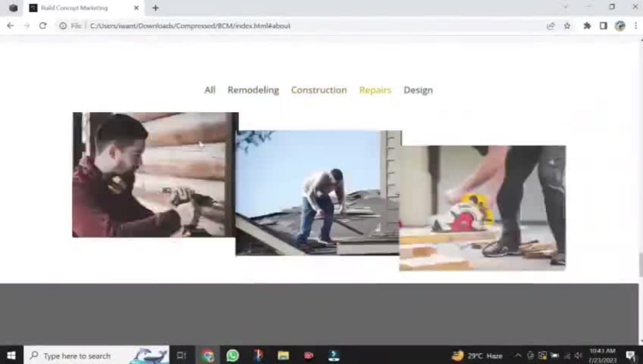The height and width of the screenshot is (364, 643).
Task: Open the network icon in system tray
Action: [566, 356]
